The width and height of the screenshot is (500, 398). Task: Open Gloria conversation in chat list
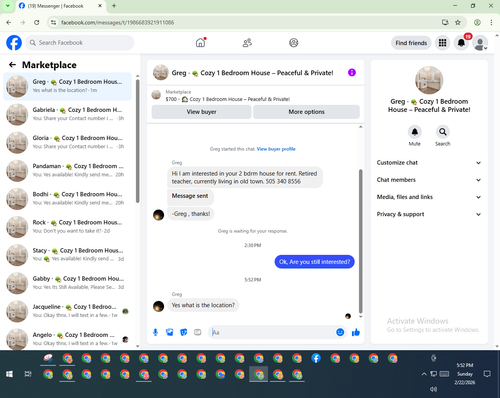click(x=67, y=142)
